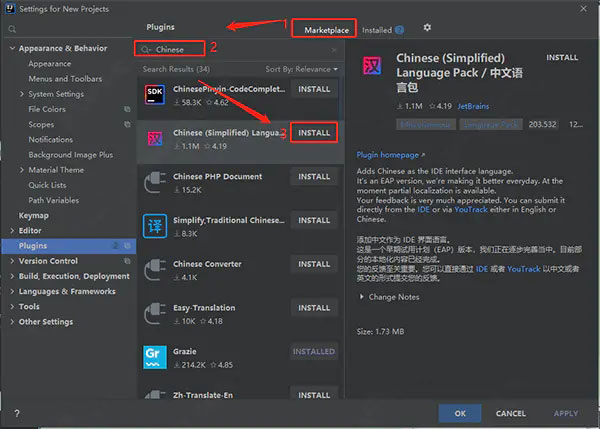Click the Easy-Translation plug icon

(155, 313)
